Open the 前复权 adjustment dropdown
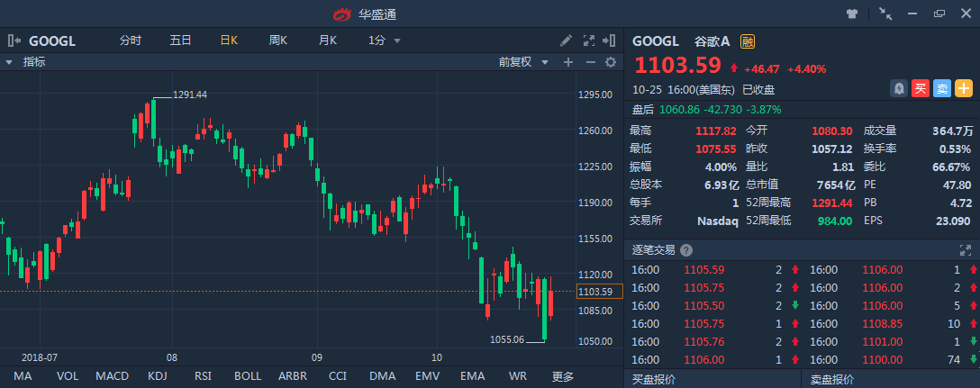 (523, 62)
